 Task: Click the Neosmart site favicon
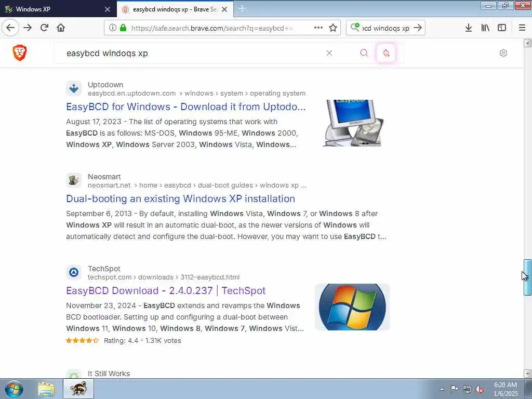[74, 180]
